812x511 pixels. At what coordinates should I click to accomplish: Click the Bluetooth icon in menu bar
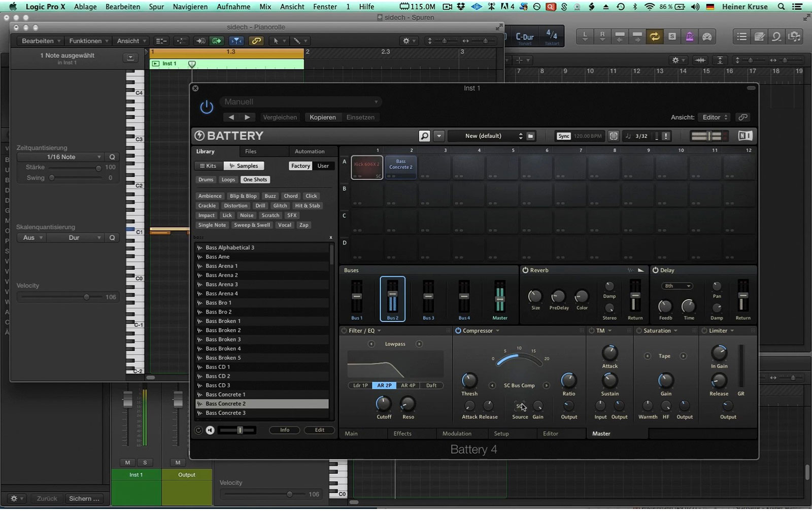coord(635,7)
